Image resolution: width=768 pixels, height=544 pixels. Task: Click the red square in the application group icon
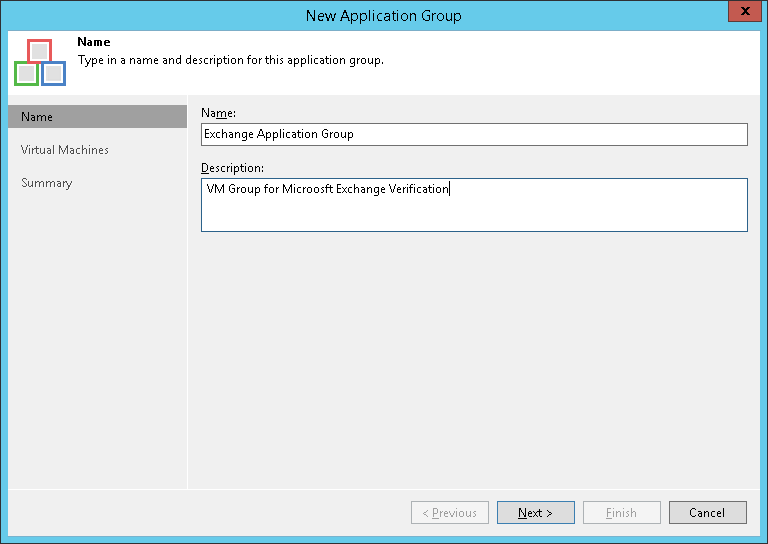coord(39,51)
